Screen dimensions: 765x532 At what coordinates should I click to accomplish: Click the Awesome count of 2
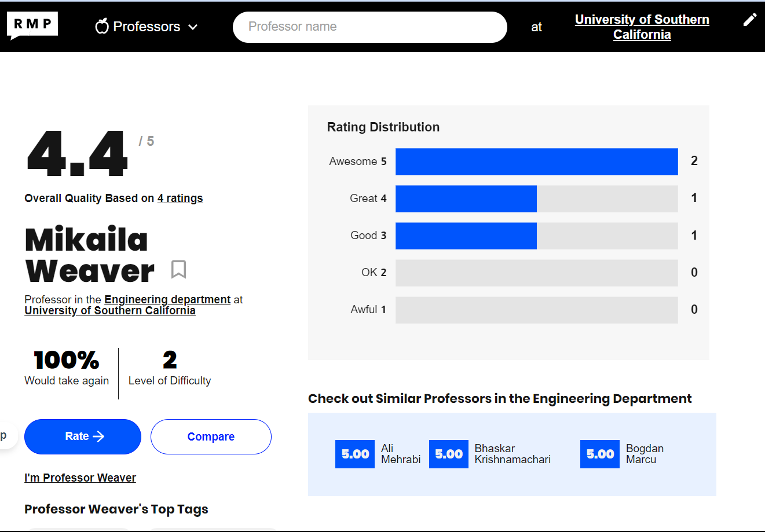click(x=694, y=161)
